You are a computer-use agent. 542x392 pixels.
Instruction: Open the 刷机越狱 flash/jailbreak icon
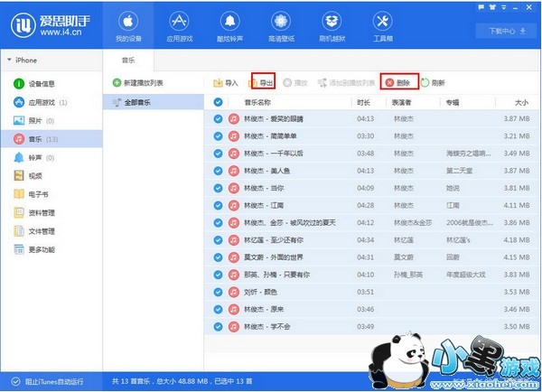(x=332, y=26)
